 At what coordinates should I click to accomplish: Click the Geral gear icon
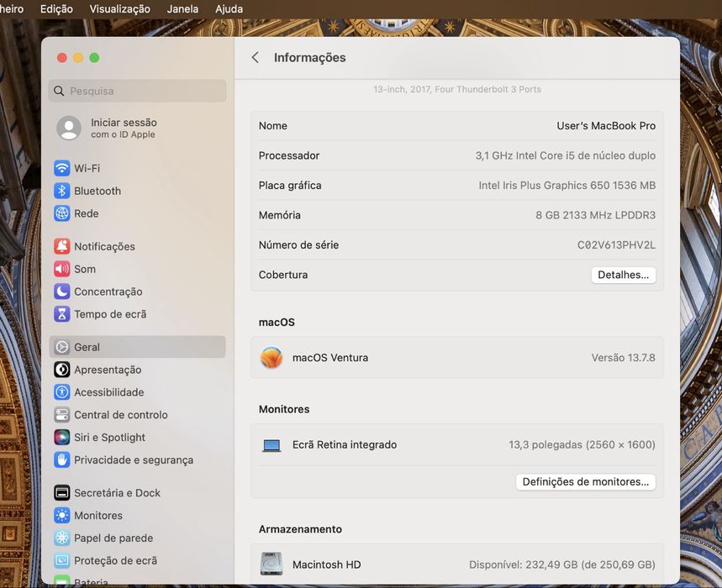pos(61,347)
